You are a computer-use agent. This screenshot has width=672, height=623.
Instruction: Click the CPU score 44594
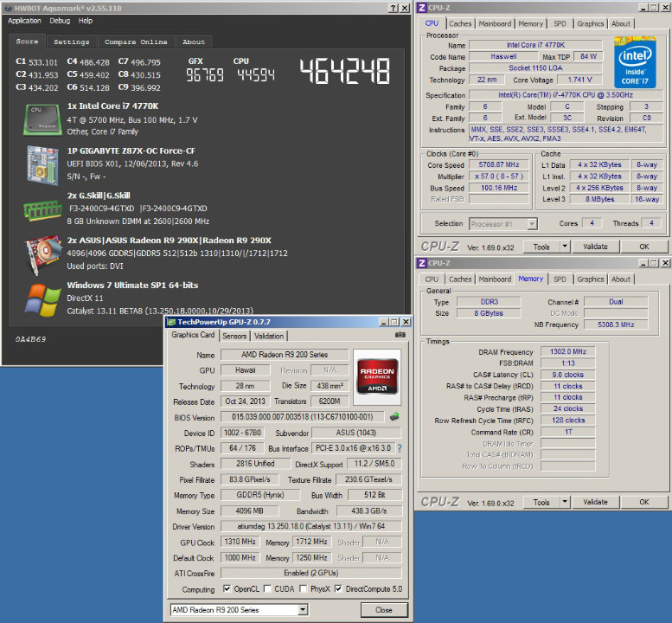tap(256, 75)
